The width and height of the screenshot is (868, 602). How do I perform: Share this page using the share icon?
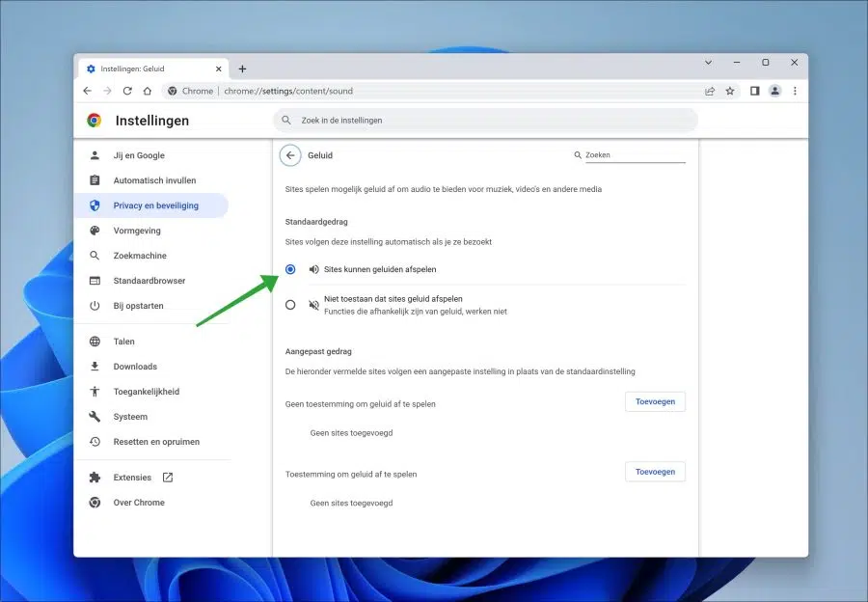pos(710,91)
